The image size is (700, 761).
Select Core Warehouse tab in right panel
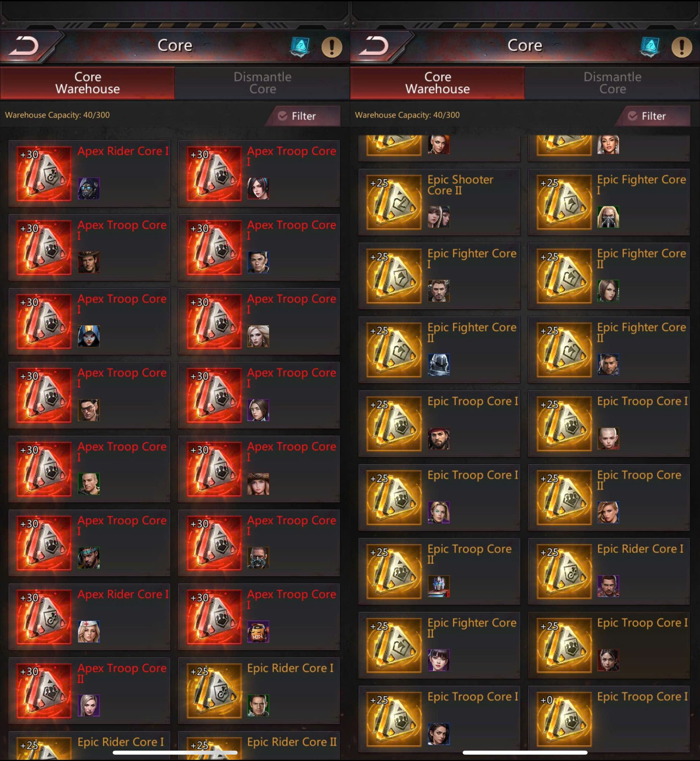click(x=437, y=83)
